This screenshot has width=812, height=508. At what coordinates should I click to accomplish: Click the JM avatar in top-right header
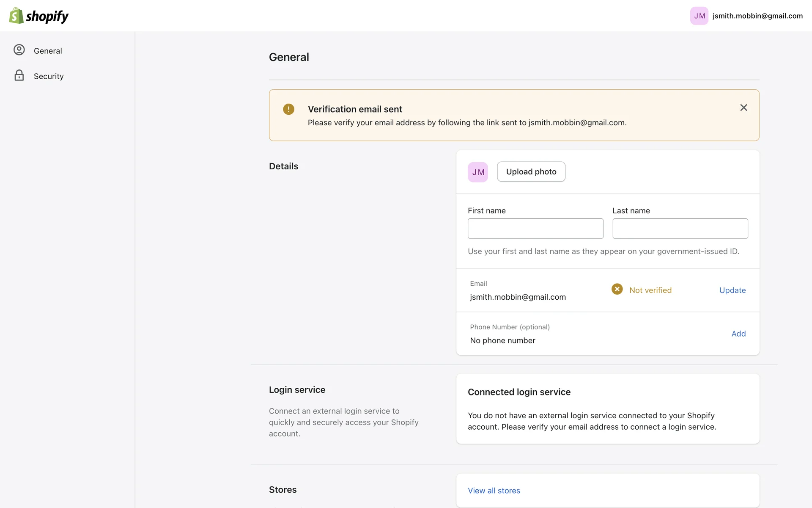point(699,16)
